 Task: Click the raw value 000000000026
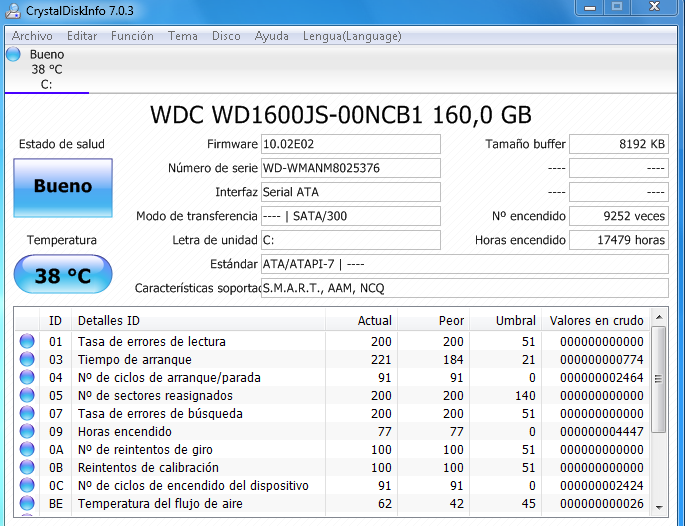tap(602, 503)
